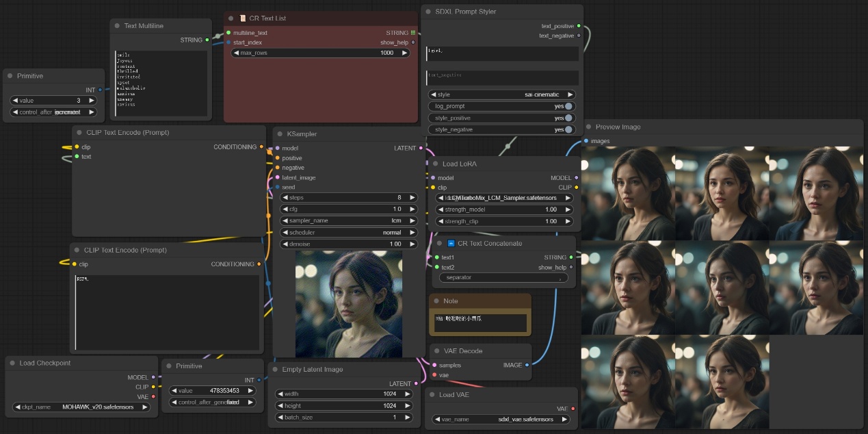The width and height of the screenshot is (868, 434).
Task: Toggle the log_prompt switch
Action: 568,106
